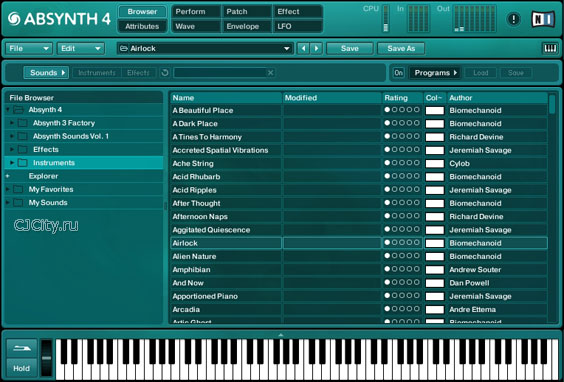Select the A Tines To Harmony sound

[207, 137]
